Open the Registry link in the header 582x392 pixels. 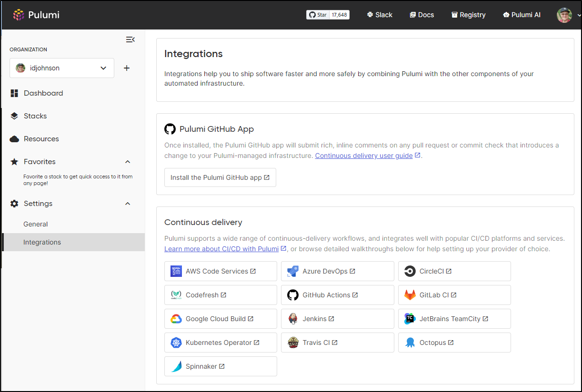[468, 15]
